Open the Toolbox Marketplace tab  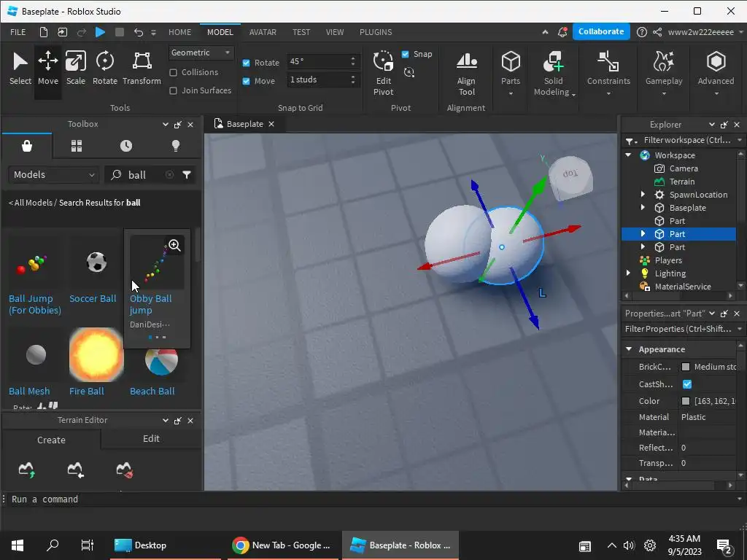pyautogui.click(x=27, y=146)
